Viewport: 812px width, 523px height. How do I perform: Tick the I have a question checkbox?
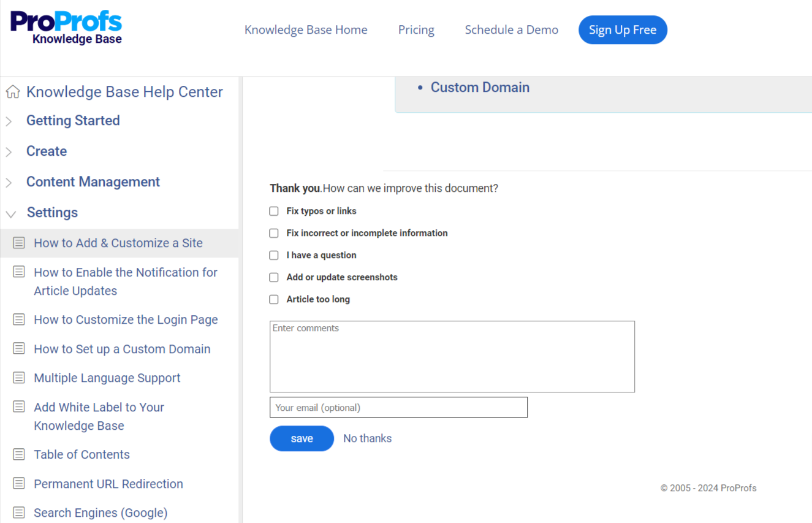(274, 255)
